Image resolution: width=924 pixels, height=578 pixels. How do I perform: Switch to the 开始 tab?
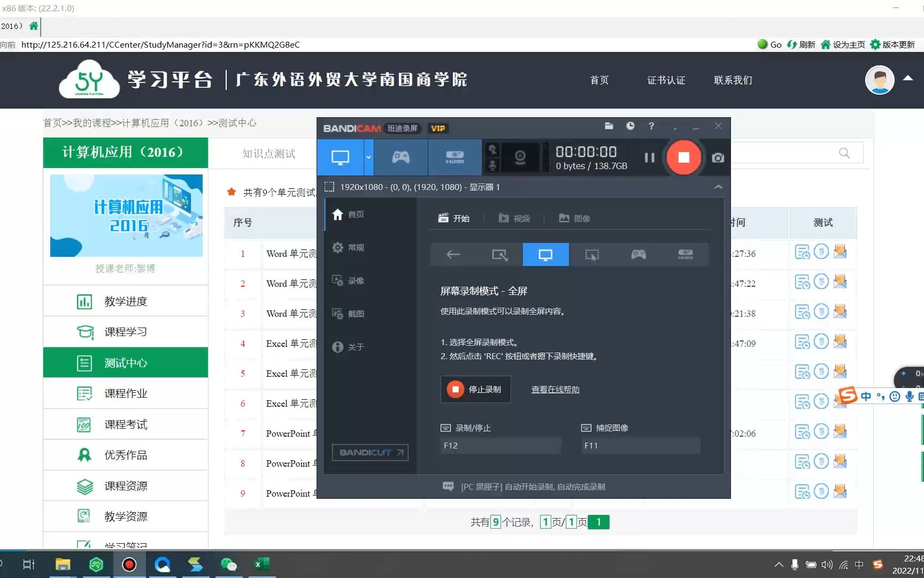point(453,218)
